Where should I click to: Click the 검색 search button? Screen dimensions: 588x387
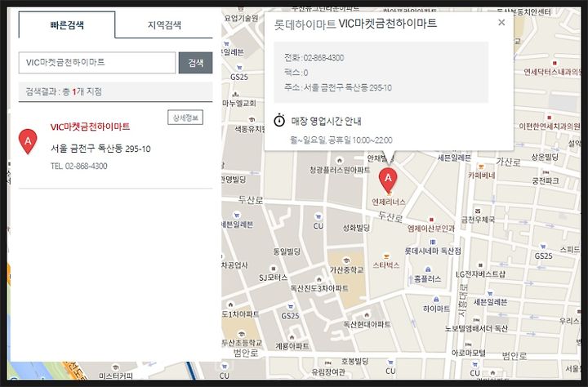(195, 63)
